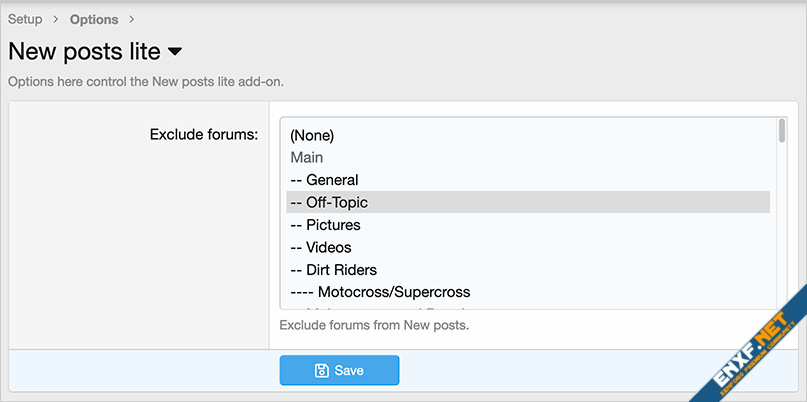Select the Main category in the list
The height and width of the screenshot is (402, 807).
pyautogui.click(x=307, y=158)
